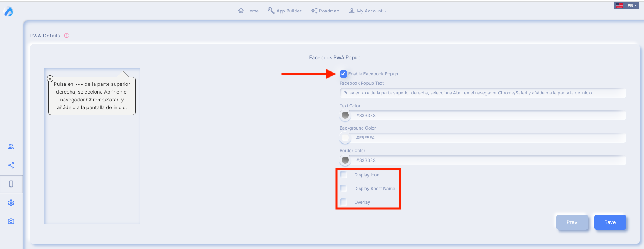Click the app logo in top-left corner

pyautogui.click(x=9, y=12)
